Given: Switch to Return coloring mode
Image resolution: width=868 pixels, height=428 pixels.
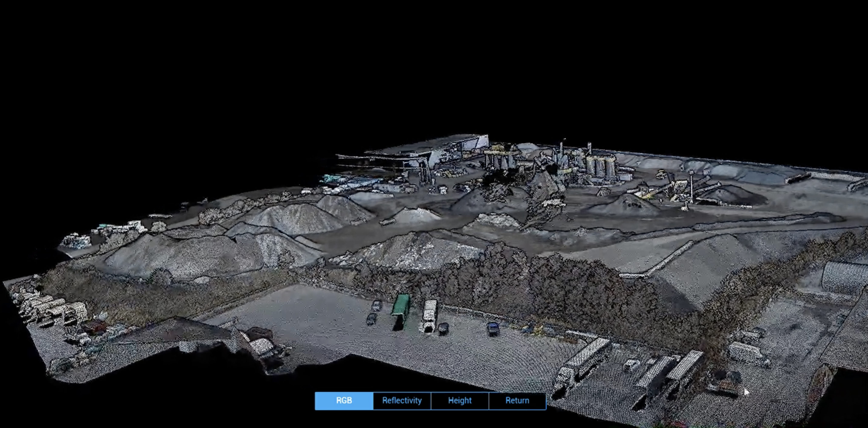Looking at the screenshot, I should (518, 401).
